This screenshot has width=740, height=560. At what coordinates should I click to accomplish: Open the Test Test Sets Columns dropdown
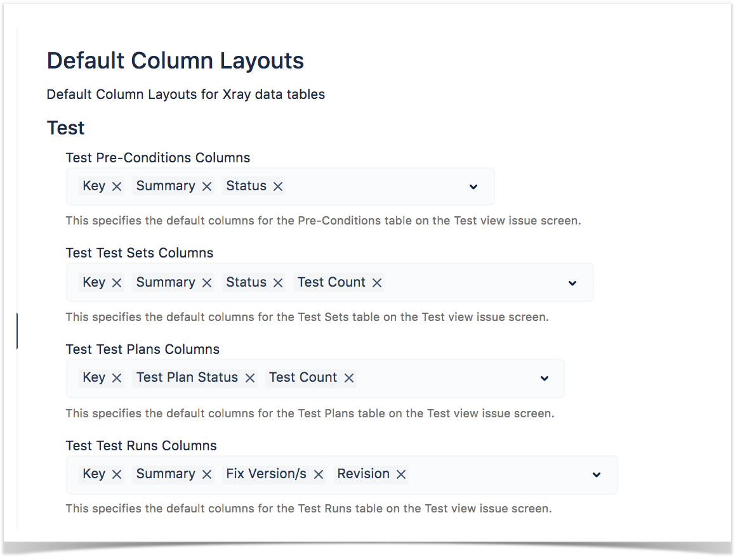572,283
